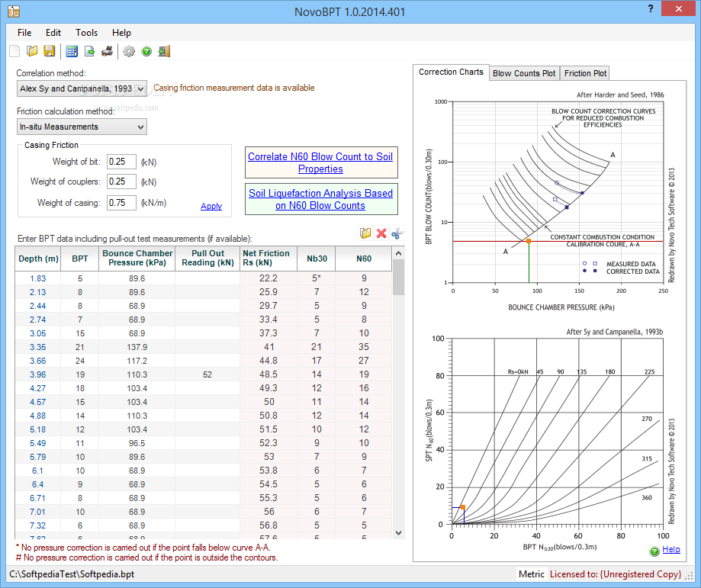Click the bounce pressure cell 117.2
Screen dimensions: 701x588
pyautogui.click(x=137, y=361)
